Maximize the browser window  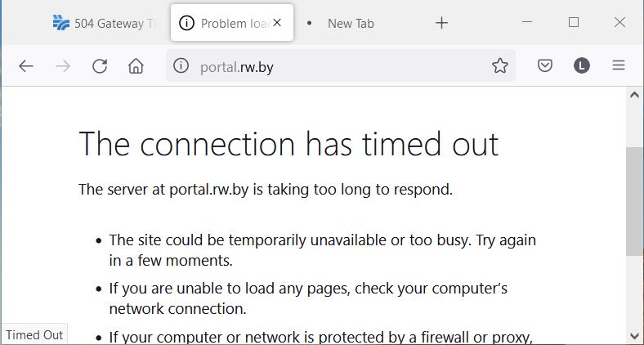pos(574,22)
